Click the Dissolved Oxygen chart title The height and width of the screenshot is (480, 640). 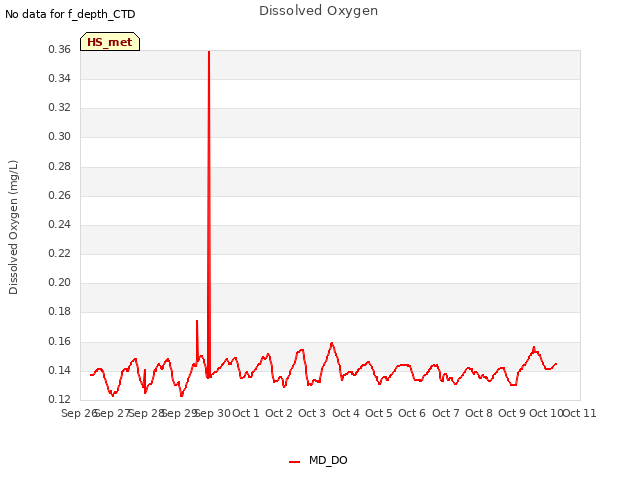point(318,11)
